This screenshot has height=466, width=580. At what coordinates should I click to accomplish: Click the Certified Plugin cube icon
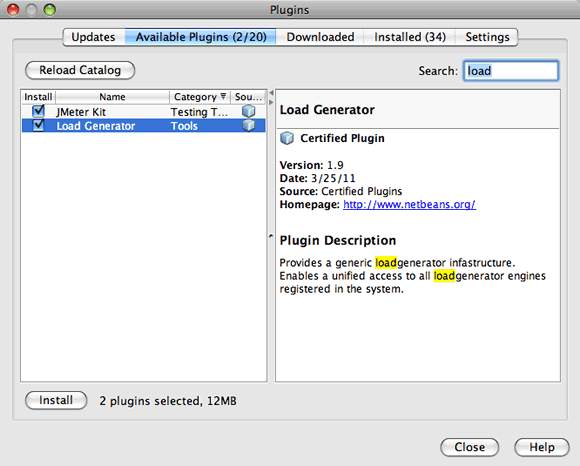point(287,138)
